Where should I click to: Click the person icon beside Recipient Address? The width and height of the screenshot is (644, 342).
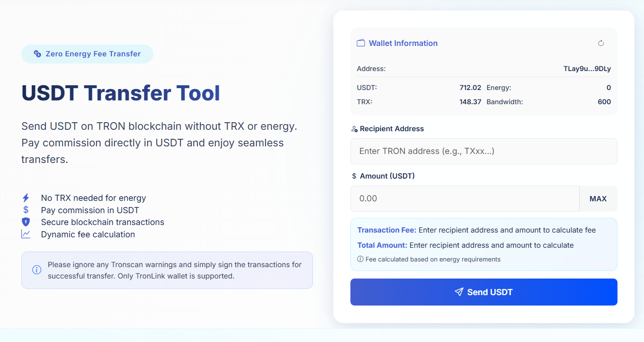[x=354, y=129]
